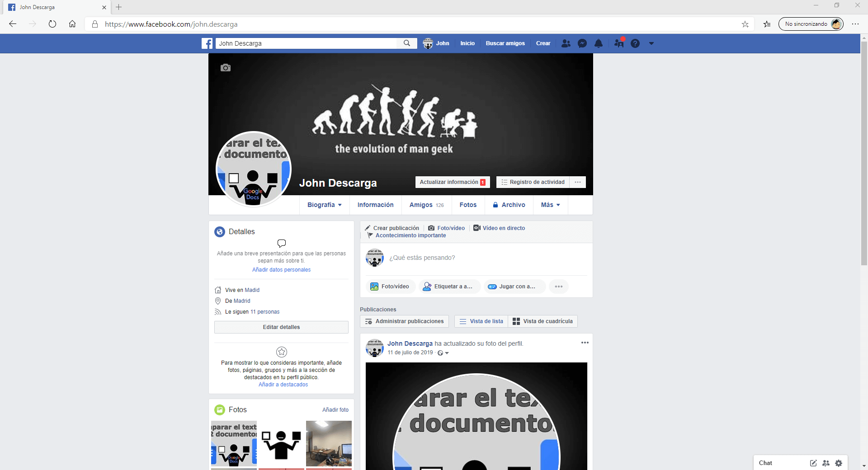Click the Facebook logo icon
Screen dimensions: 868x470
[x=207, y=43]
